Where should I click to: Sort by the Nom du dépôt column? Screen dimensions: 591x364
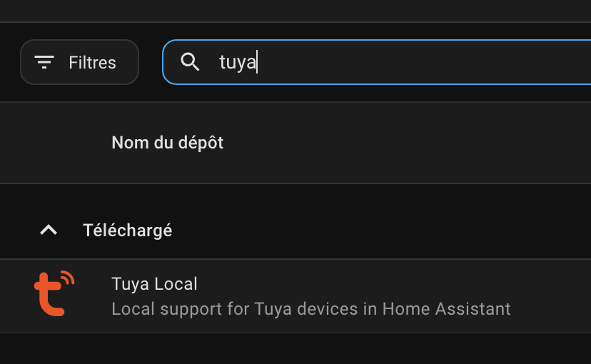[167, 143]
